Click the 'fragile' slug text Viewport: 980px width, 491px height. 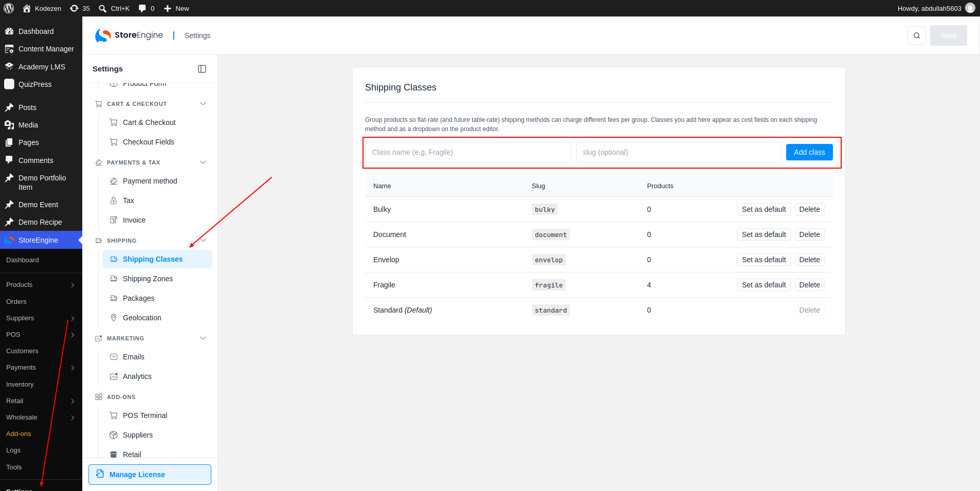pos(549,285)
